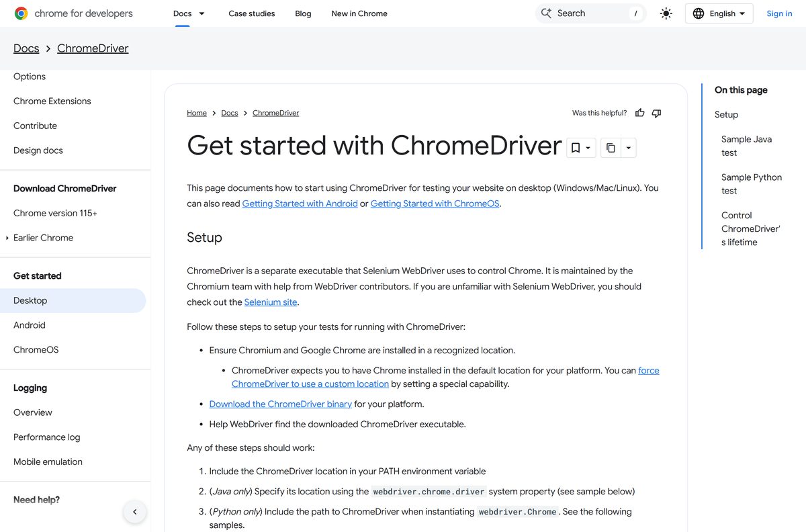This screenshot has height=532, width=806.
Task: Click the thumbs down not helpful icon
Action: [657, 113]
